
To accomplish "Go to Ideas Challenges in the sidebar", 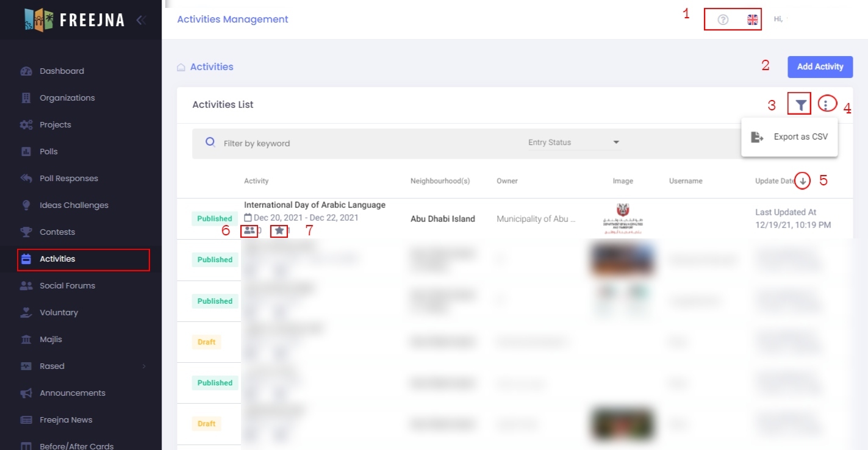I will point(74,205).
